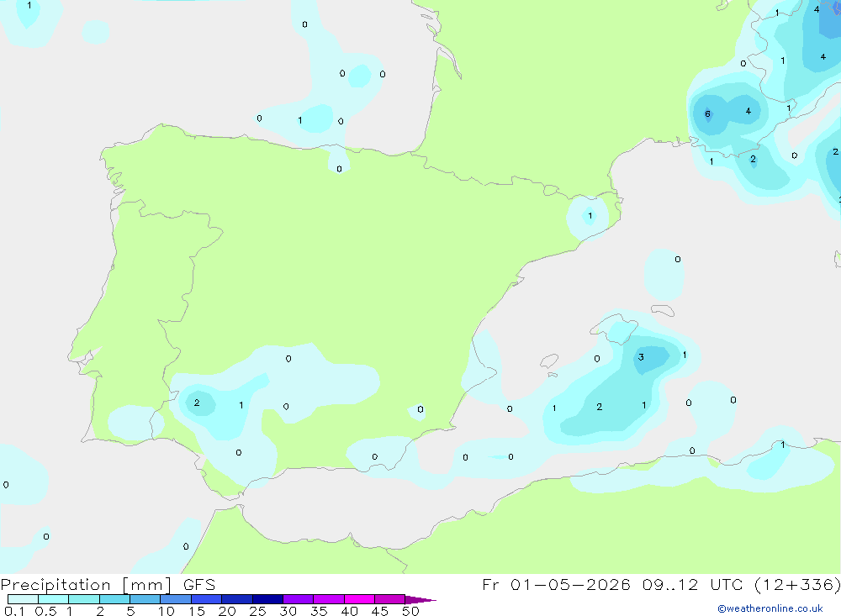The image size is (841, 616).
Task: Open the weatheronline.co.uk copyright link
Action: click(770, 608)
